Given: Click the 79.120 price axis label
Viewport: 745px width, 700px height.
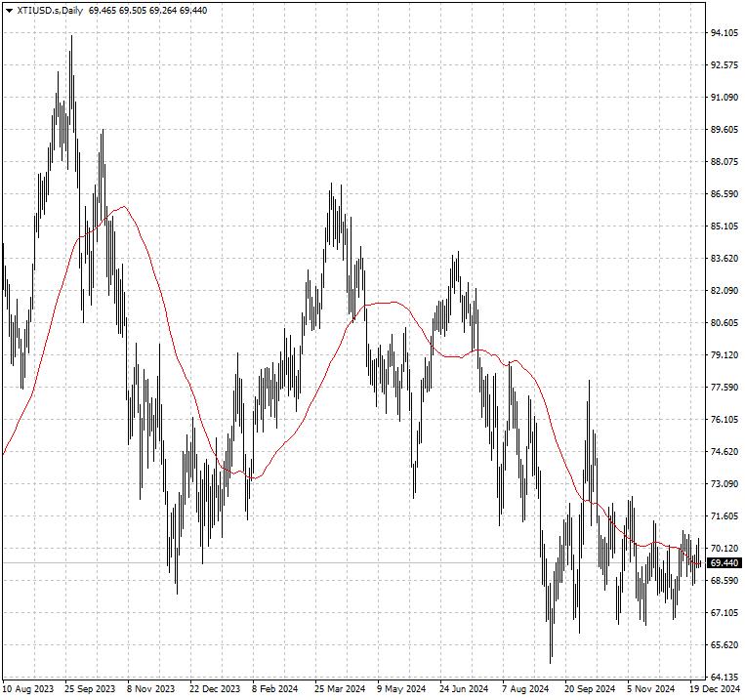Looking at the screenshot, I should [724, 355].
